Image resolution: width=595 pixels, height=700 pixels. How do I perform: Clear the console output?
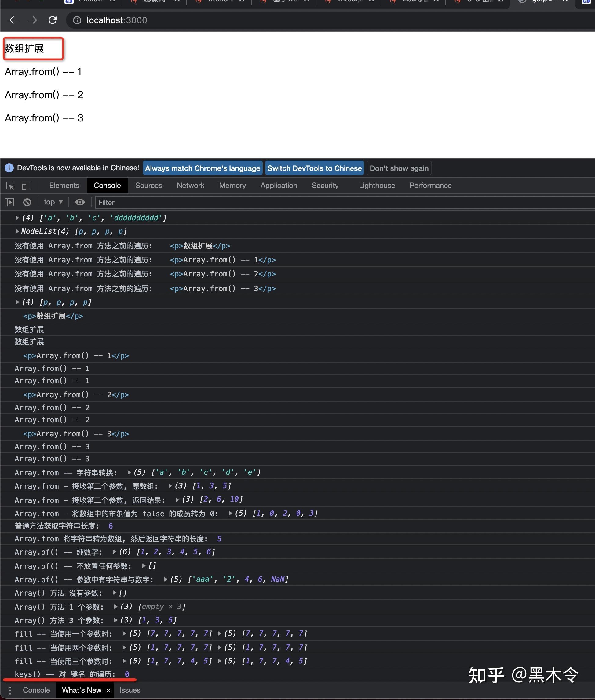[x=27, y=202]
